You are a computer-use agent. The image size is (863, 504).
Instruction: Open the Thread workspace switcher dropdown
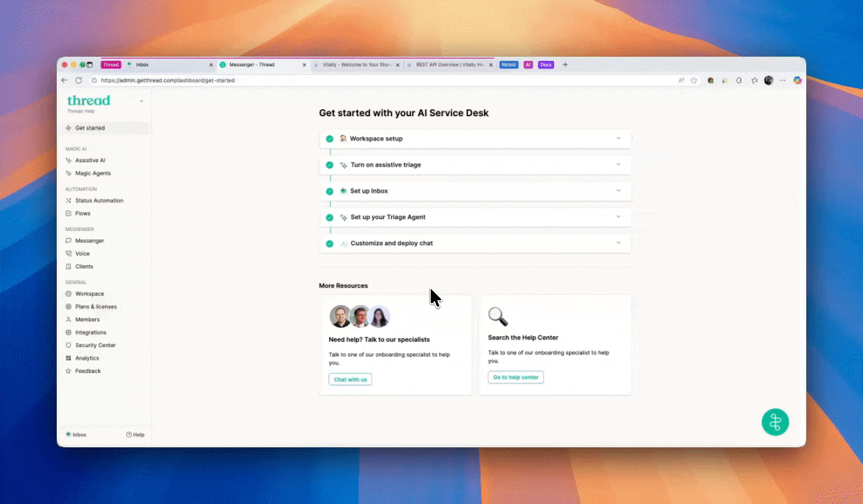tap(141, 101)
